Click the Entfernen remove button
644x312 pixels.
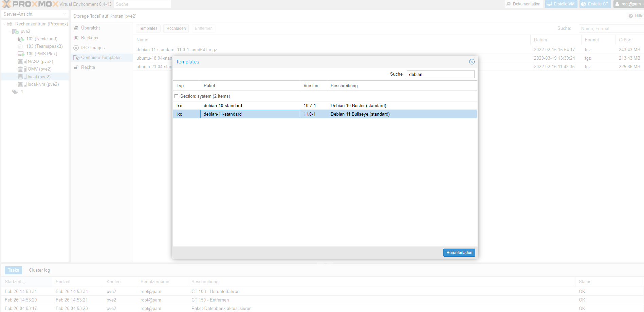point(204,28)
